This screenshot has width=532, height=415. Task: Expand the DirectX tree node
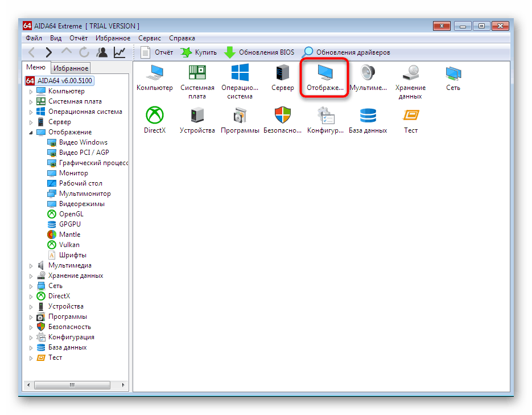coord(31,296)
